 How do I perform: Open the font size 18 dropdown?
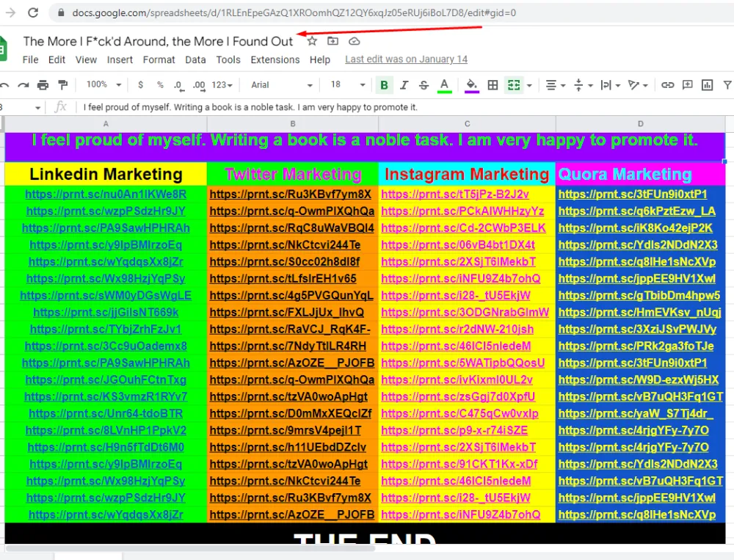(x=347, y=85)
